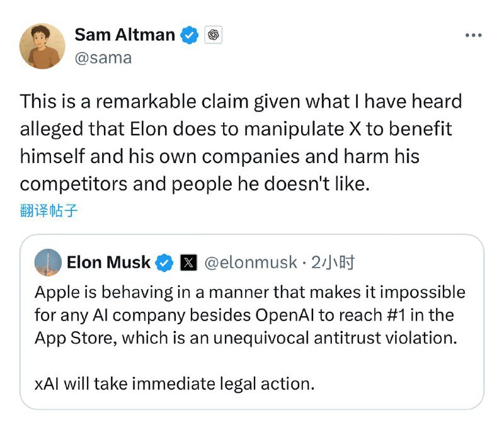Open the @sama handle link
This screenshot has width=504, height=425.
click(103, 58)
